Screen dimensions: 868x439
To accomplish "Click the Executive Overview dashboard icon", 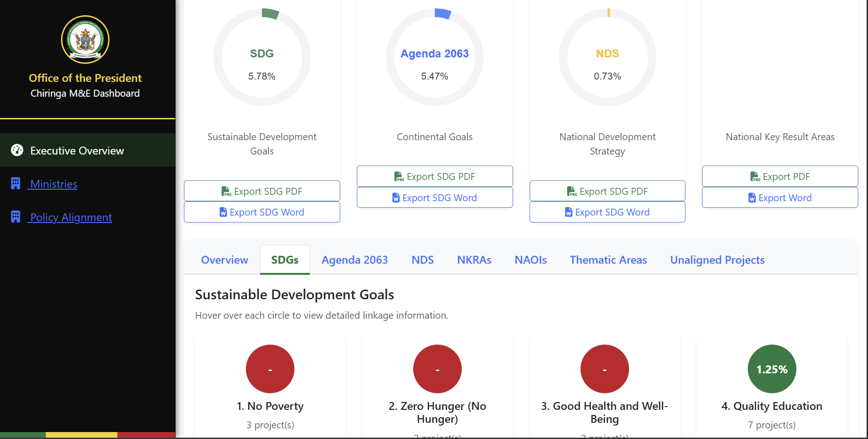I will [17, 150].
